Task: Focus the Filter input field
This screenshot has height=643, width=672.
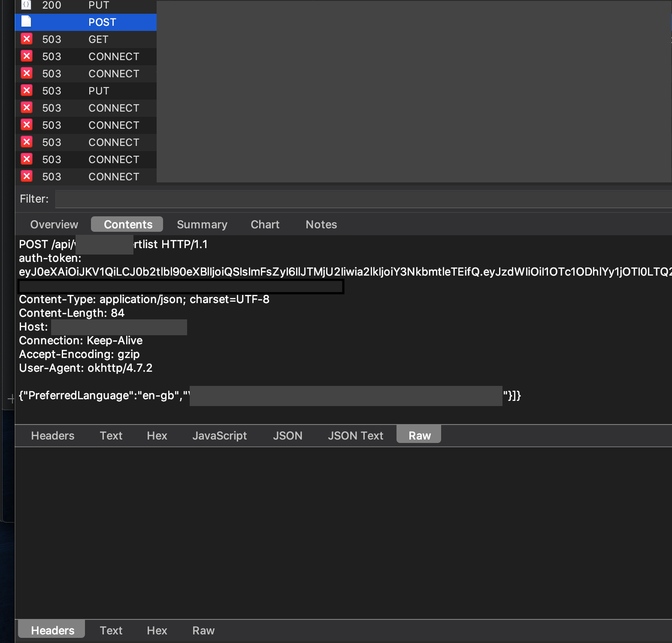Action: pos(363,199)
